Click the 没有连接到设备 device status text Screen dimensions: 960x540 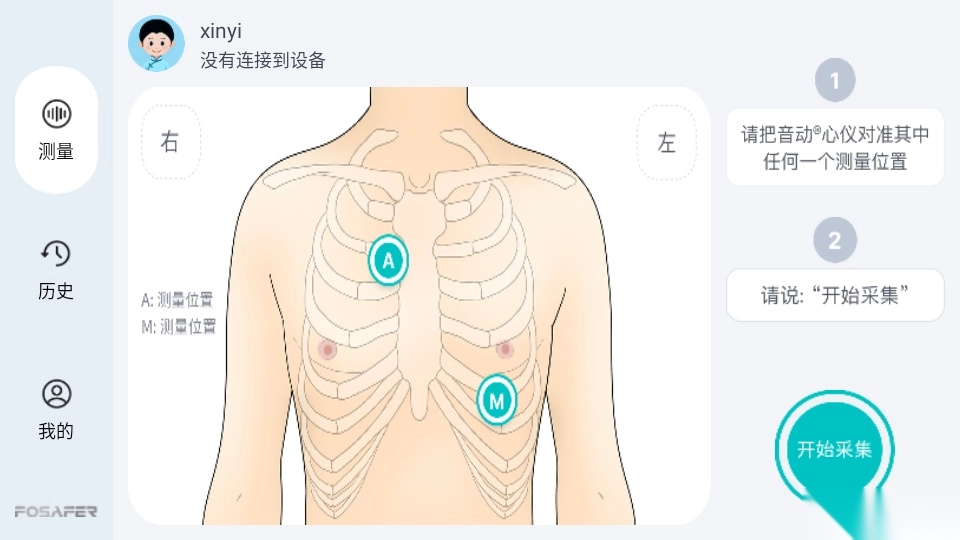(x=263, y=60)
